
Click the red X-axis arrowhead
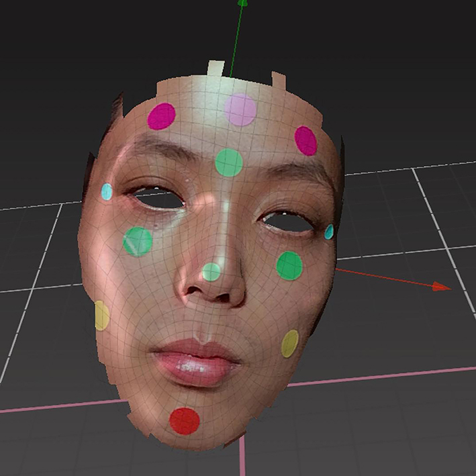440,287
